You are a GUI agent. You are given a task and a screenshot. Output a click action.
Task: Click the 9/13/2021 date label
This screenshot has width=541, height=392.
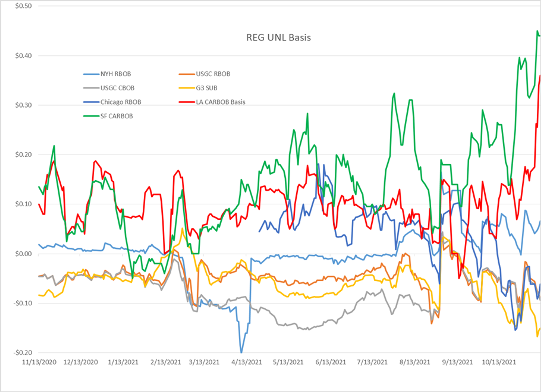tap(457, 362)
